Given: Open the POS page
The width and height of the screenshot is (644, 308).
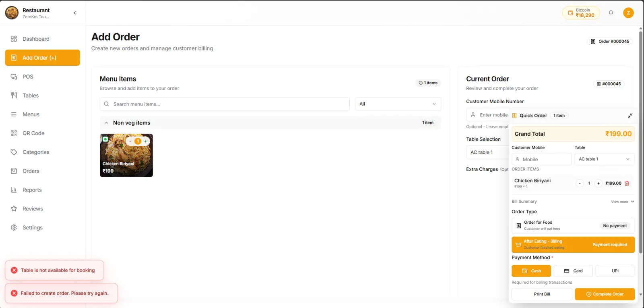Looking at the screenshot, I should point(42,77).
